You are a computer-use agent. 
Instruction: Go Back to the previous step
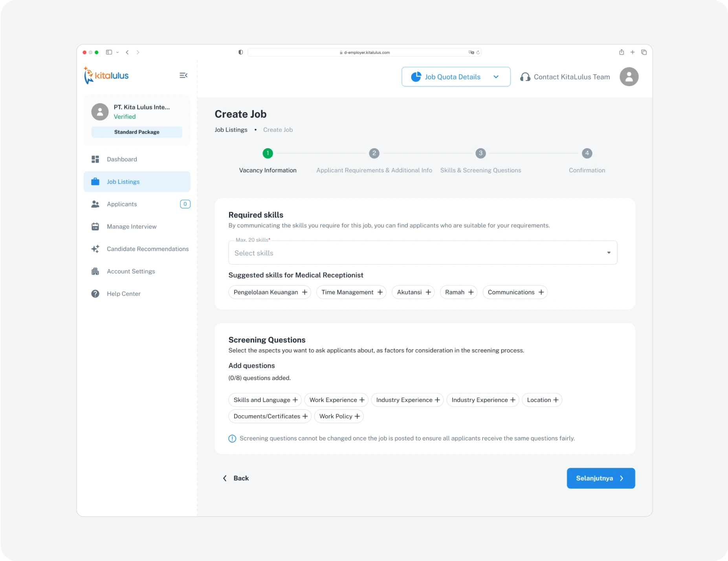click(236, 478)
